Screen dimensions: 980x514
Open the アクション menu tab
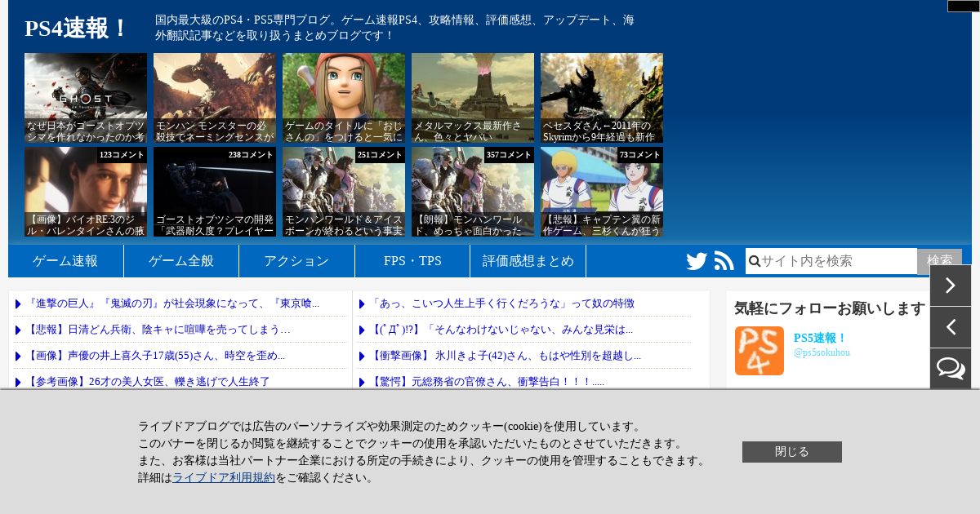296,261
